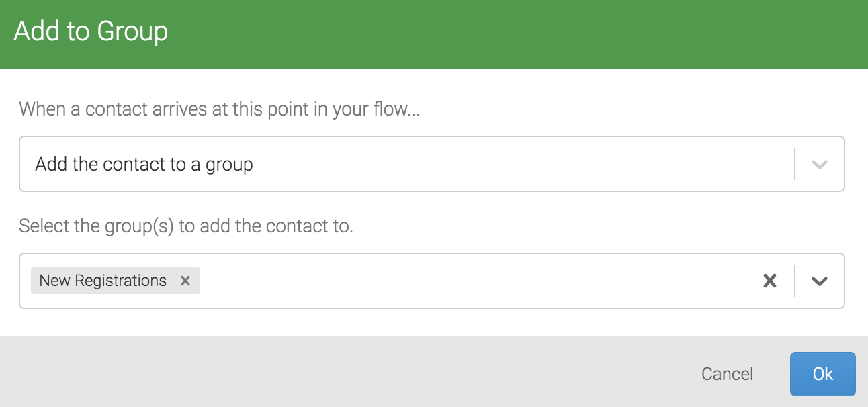Confirm with the Ok button
The image size is (868, 407).
tap(822, 374)
